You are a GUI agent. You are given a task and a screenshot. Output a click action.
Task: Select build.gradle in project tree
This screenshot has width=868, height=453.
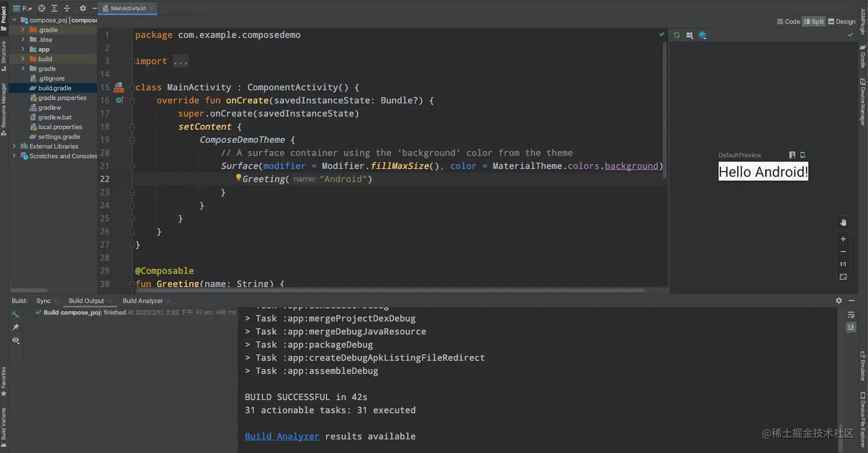55,88
